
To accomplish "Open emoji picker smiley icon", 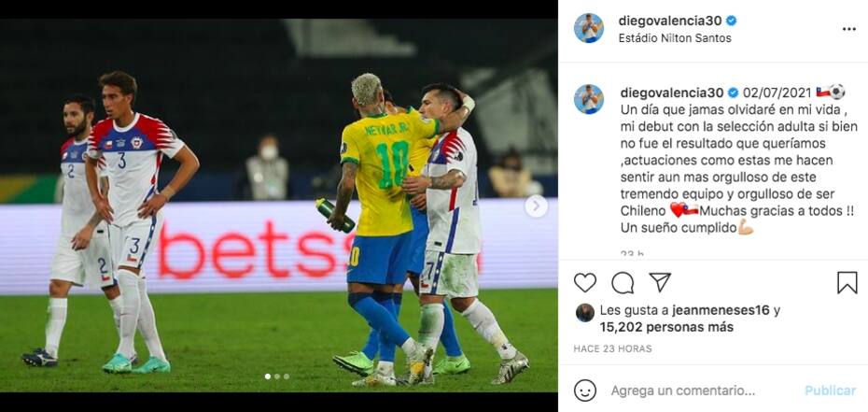I will [585, 391].
